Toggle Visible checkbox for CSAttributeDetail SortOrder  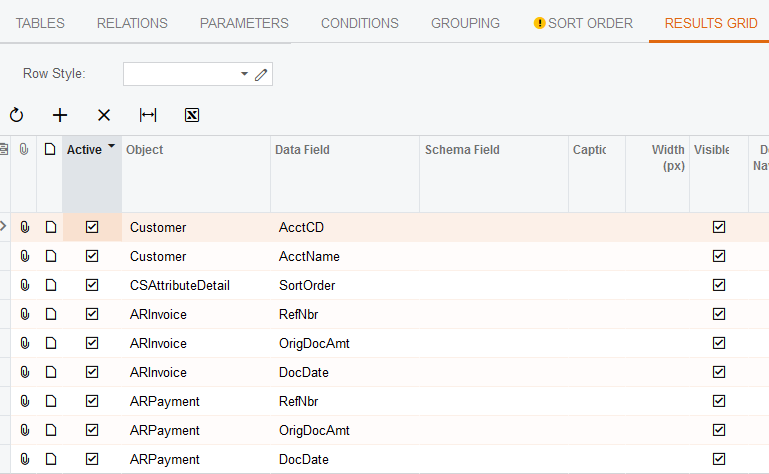718,285
